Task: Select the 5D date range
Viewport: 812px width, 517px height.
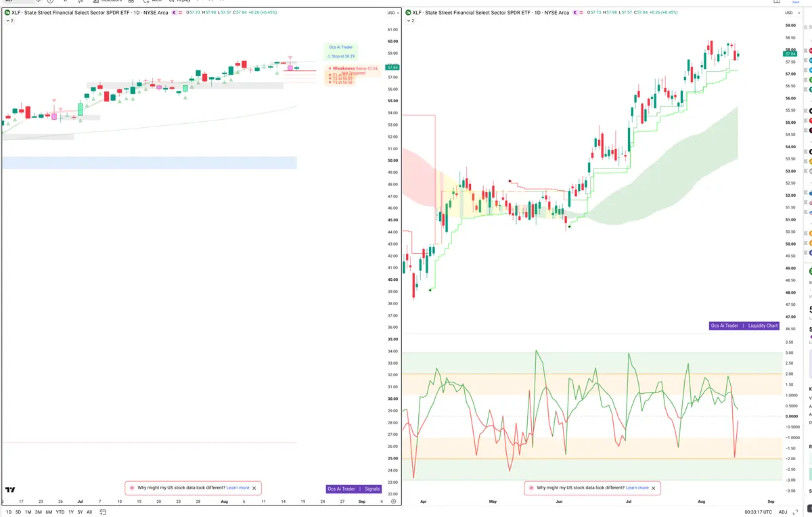Action: pyautogui.click(x=18, y=512)
